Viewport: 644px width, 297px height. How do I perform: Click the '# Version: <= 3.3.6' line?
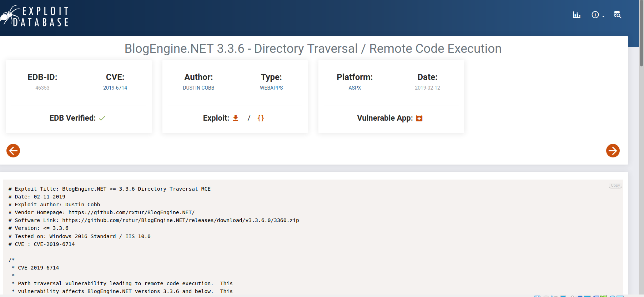click(x=39, y=228)
